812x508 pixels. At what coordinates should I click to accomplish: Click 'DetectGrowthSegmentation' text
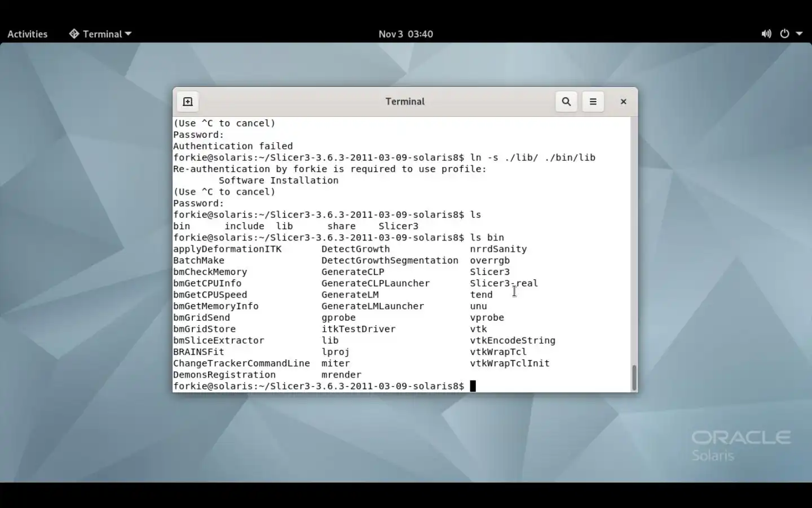pos(390,260)
